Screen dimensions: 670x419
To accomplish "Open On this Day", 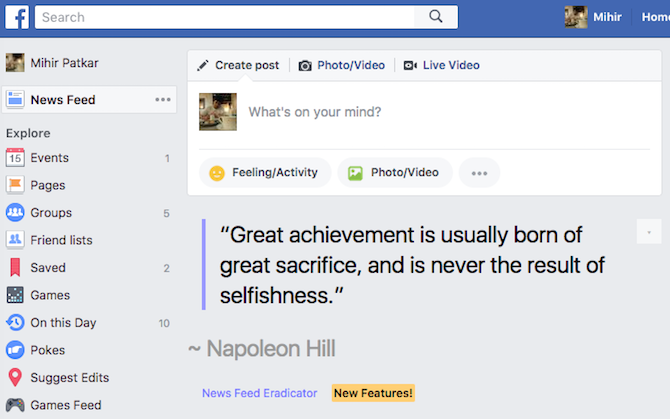I will coord(63,323).
